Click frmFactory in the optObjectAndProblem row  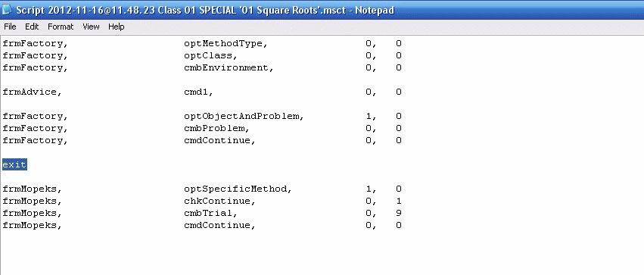click(x=35, y=117)
